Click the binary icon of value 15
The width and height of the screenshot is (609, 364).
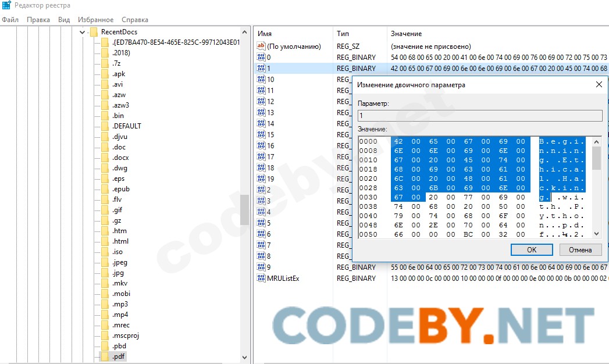[261, 135]
